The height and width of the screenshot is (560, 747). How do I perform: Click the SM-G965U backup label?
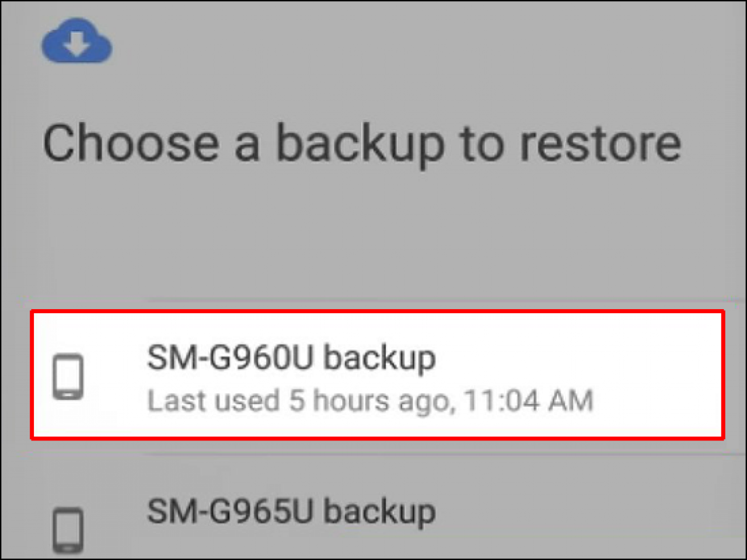pyautogui.click(x=291, y=512)
